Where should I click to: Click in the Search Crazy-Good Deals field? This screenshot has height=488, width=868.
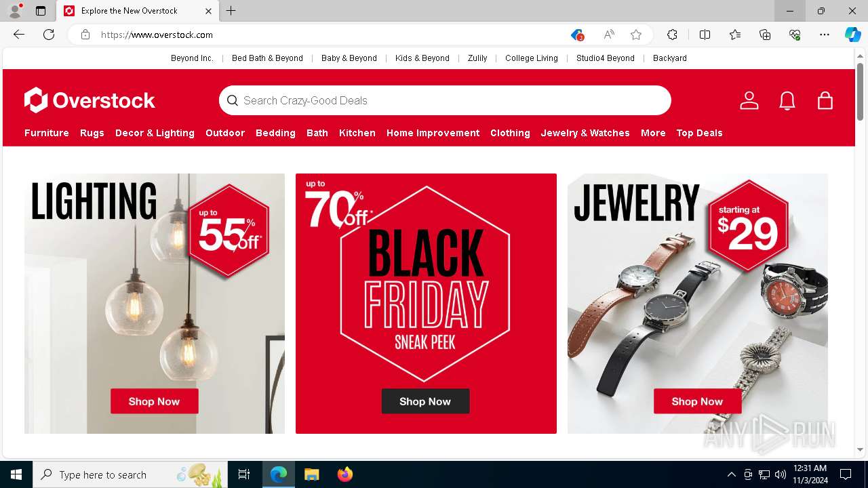[445, 100]
